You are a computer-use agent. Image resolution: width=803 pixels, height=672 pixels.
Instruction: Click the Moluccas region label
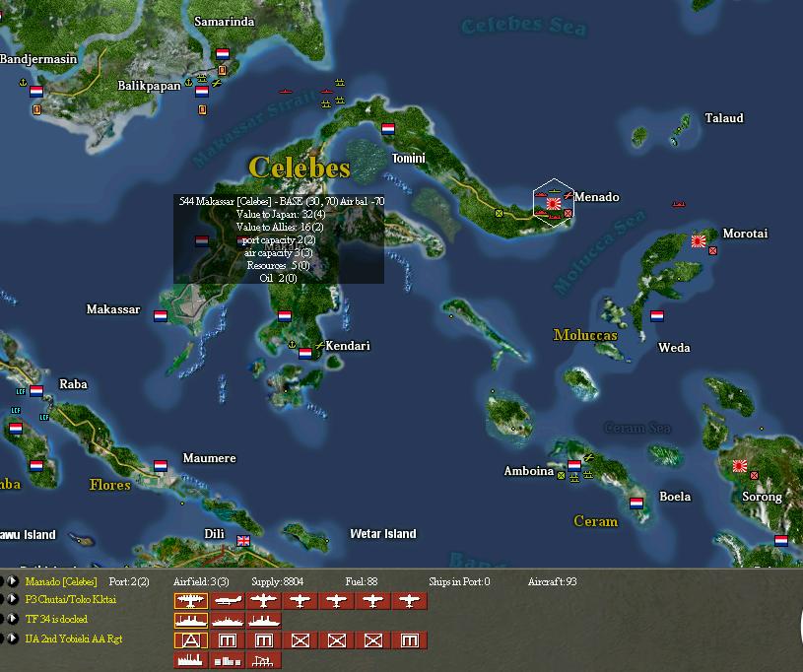[x=585, y=335]
